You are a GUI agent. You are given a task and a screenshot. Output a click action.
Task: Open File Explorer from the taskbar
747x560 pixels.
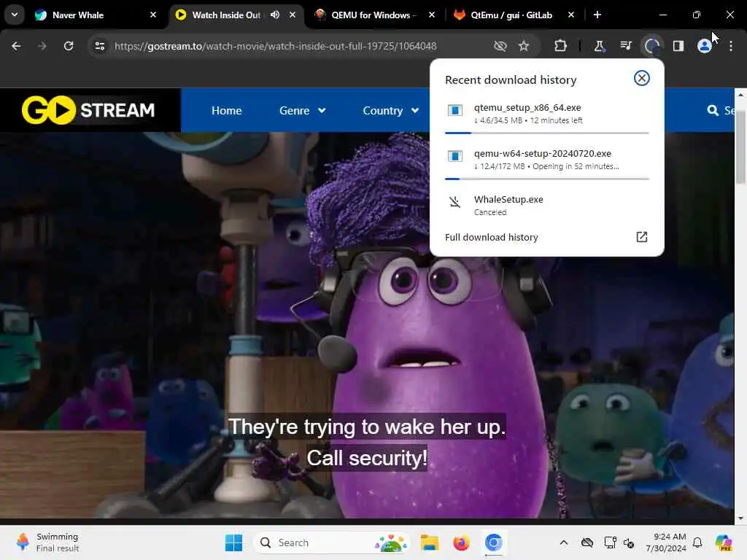click(429, 542)
